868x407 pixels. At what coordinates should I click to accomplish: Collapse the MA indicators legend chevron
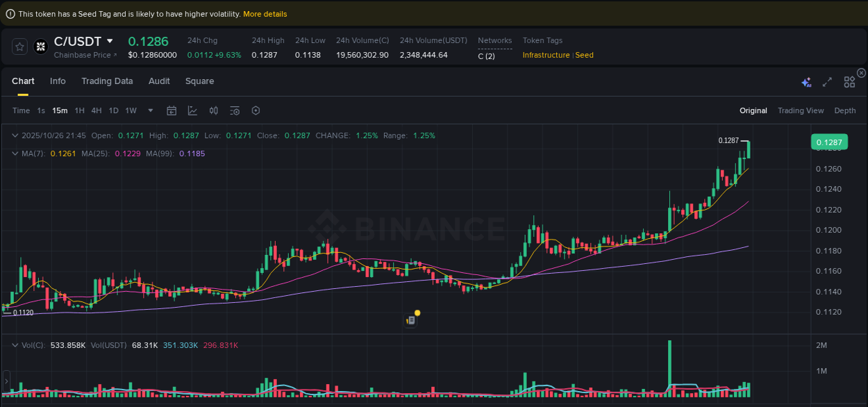(15, 153)
